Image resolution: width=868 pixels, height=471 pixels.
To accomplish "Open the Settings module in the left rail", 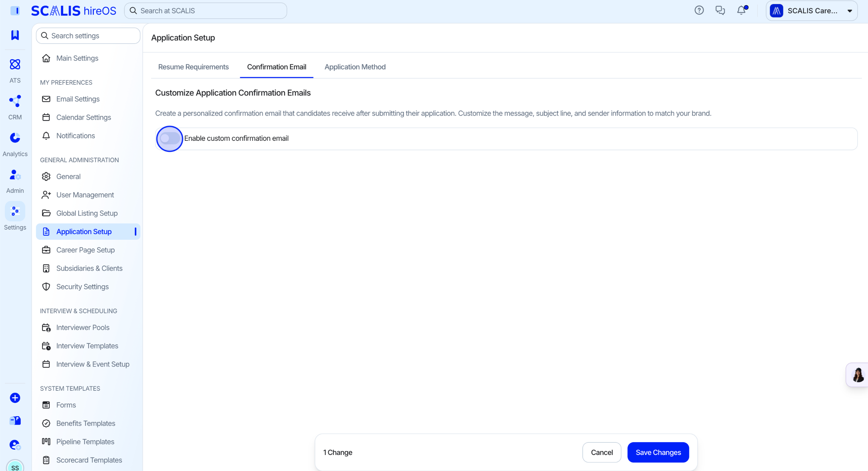I will pyautogui.click(x=15, y=216).
